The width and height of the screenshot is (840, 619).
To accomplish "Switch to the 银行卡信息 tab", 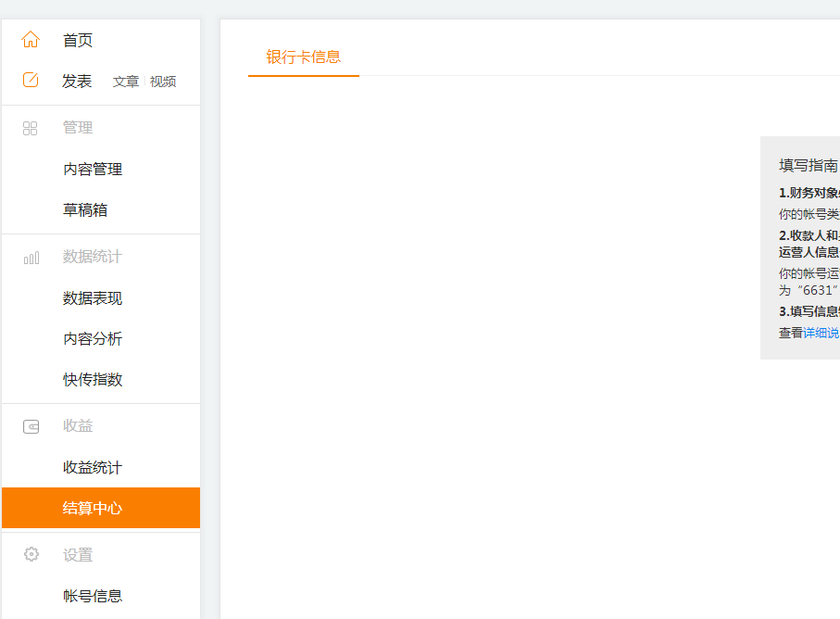I will point(303,57).
